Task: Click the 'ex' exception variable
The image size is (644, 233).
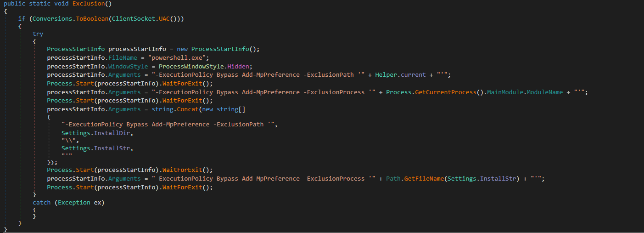Action: [x=97, y=202]
